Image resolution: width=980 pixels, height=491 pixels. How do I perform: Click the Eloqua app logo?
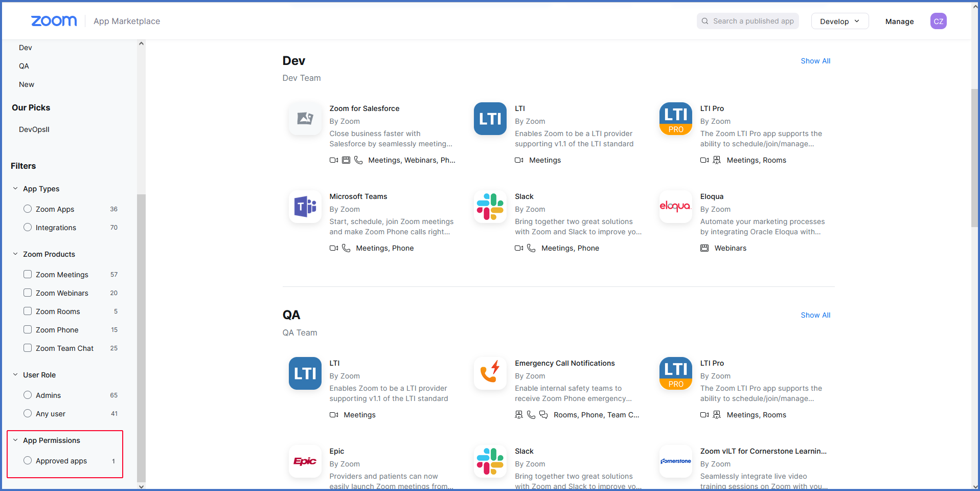point(676,207)
